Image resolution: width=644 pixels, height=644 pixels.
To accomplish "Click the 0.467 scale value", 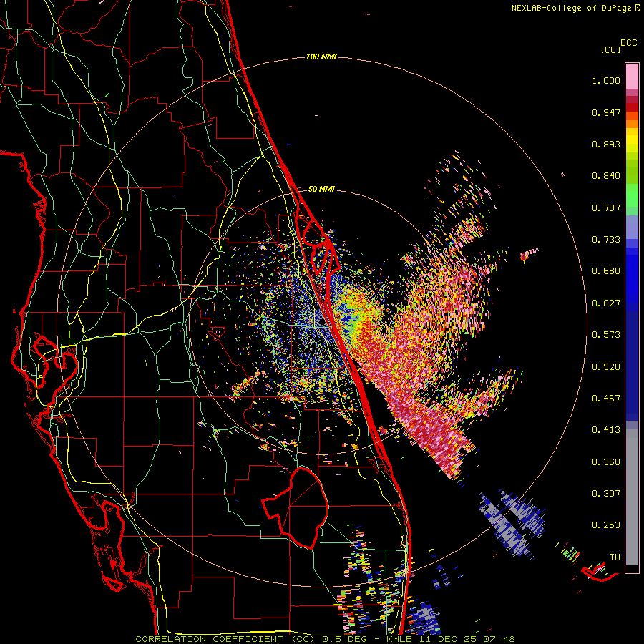I will (606, 399).
